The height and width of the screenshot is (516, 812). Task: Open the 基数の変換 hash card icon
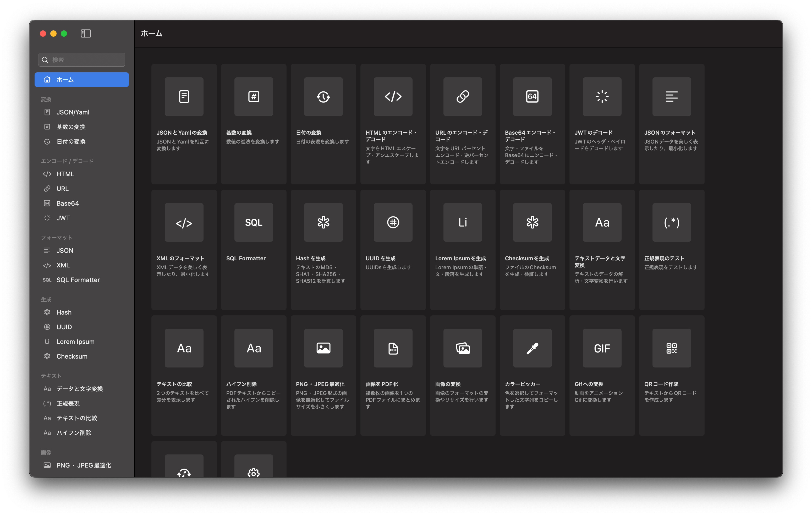pos(254,97)
